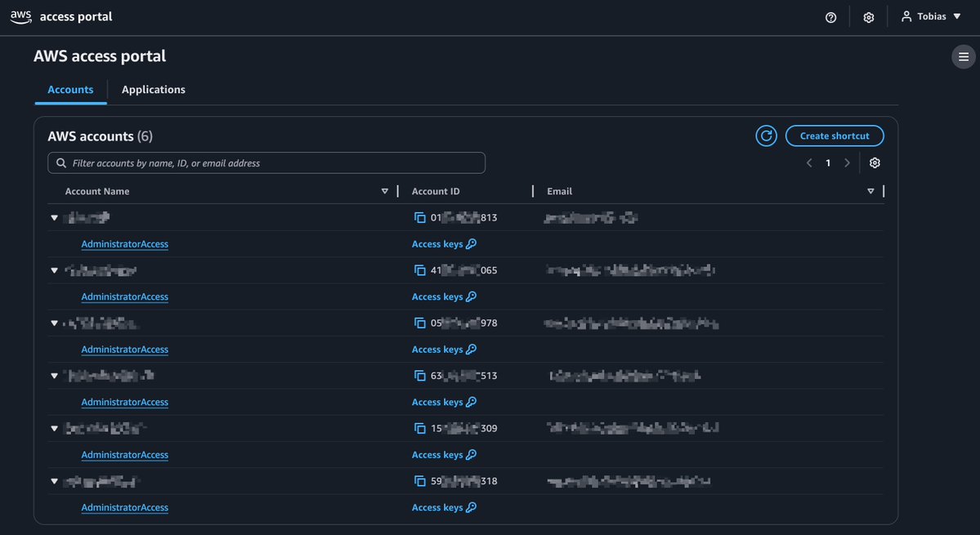Screen dimensions: 980x535
Task: Collapse the account ending in 813
Action: [x=55, y=218]
